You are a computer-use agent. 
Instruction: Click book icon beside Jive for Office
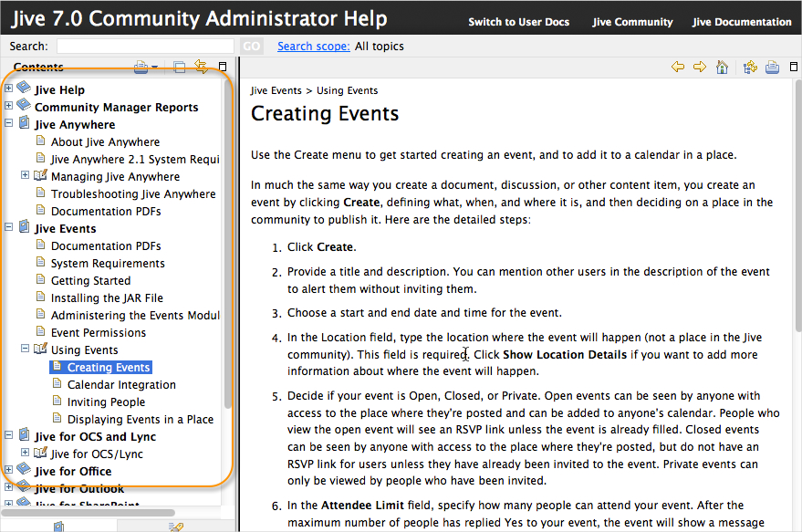pos(24,469)
